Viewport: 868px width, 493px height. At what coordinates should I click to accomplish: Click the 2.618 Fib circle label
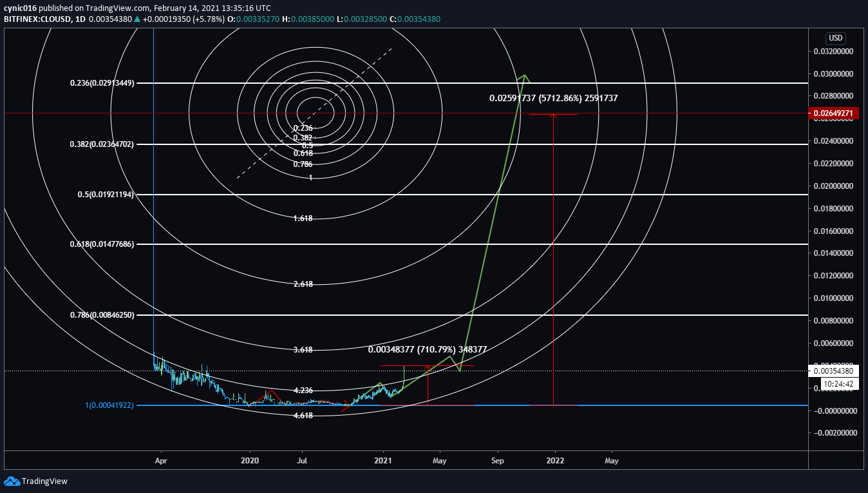click(x=303, y=284)
